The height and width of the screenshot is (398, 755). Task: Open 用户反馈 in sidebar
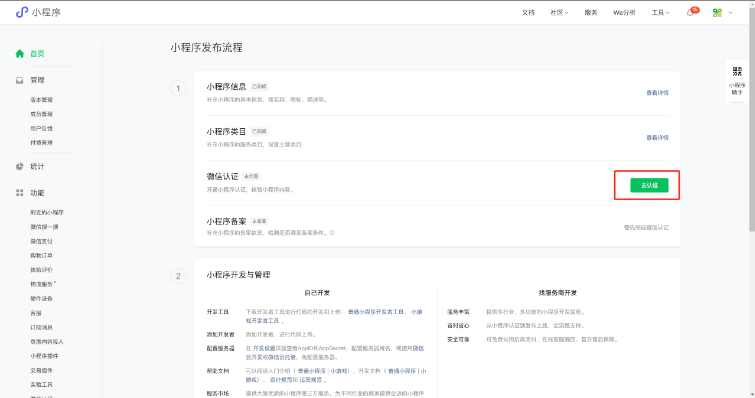tap(41, 128)
